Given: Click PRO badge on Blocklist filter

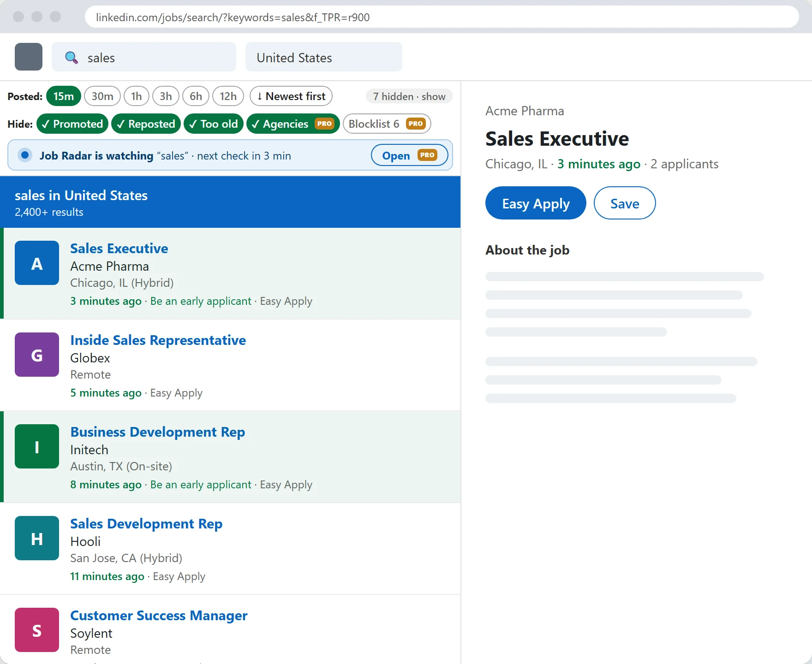Looking at the screenshot, I should pyautogui.click(x=416, y=124).
